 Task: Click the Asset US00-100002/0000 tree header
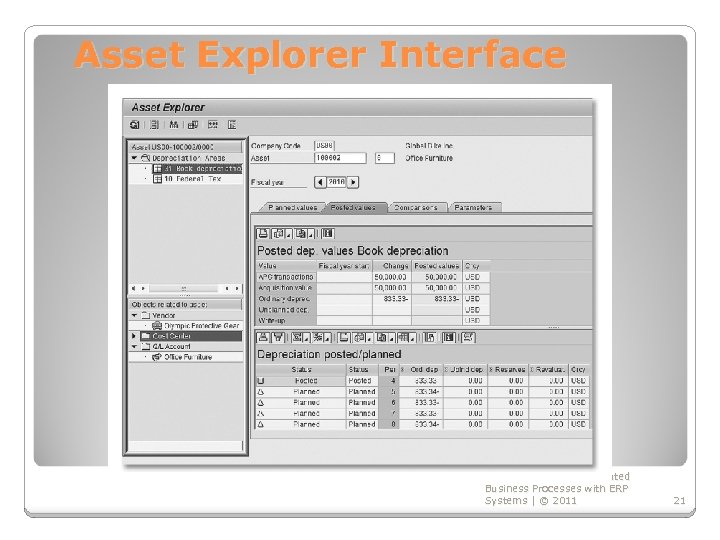tap(186, 147)
